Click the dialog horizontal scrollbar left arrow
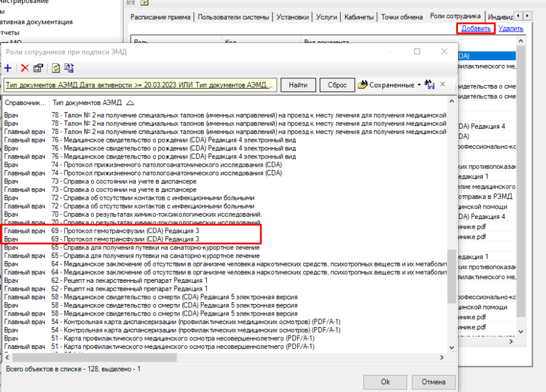This screenshot has width=546, height=392. pos(7,357)
